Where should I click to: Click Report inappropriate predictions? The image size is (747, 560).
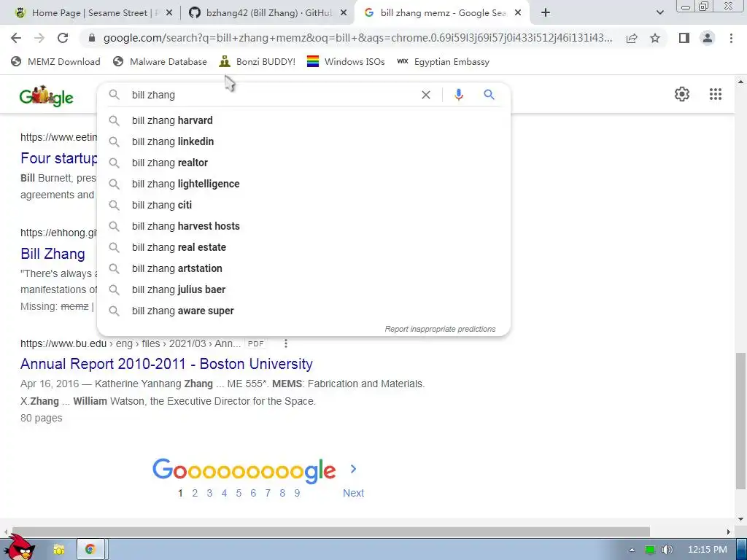click(x=440, y=329)
